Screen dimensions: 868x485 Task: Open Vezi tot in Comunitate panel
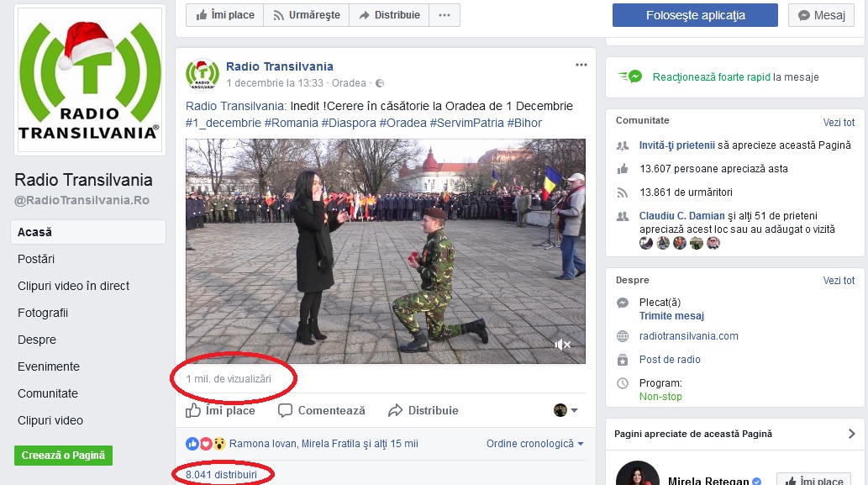(839, 123)
